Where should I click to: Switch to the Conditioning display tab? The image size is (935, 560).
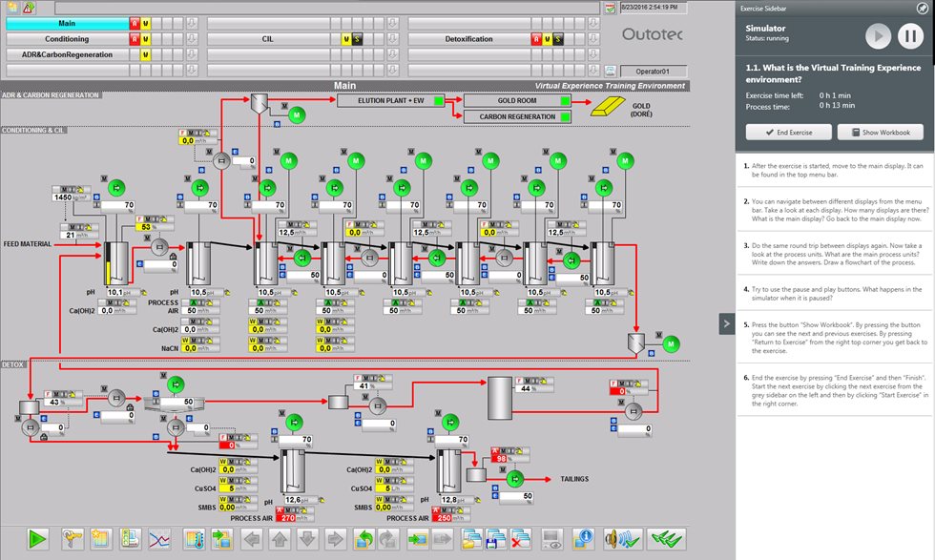pyautogui.click(x=67, y=39)
